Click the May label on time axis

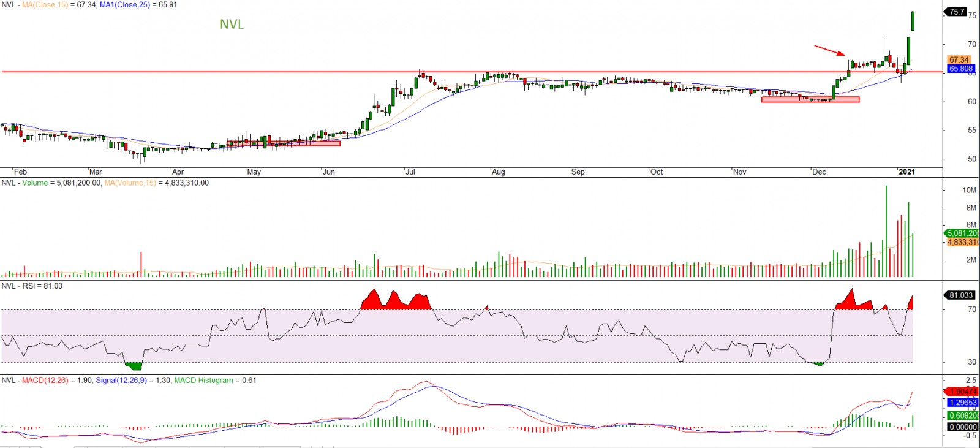[x=254, y=172]
